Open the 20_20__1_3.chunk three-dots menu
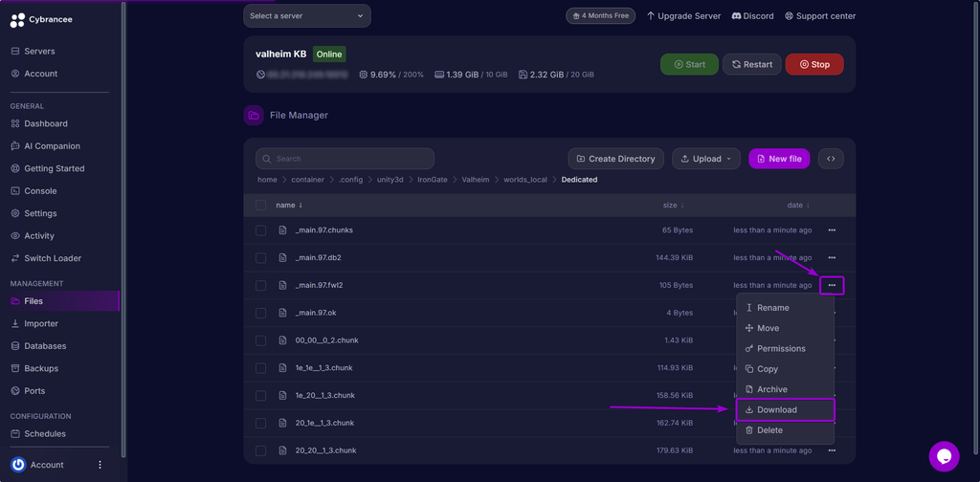 (x=832, y=450)
